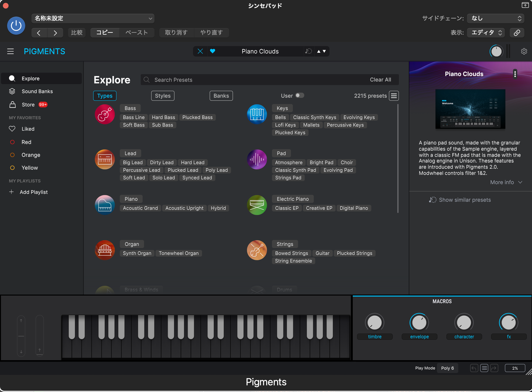Open the サイドチェーン dropdown

pos(496,18)
